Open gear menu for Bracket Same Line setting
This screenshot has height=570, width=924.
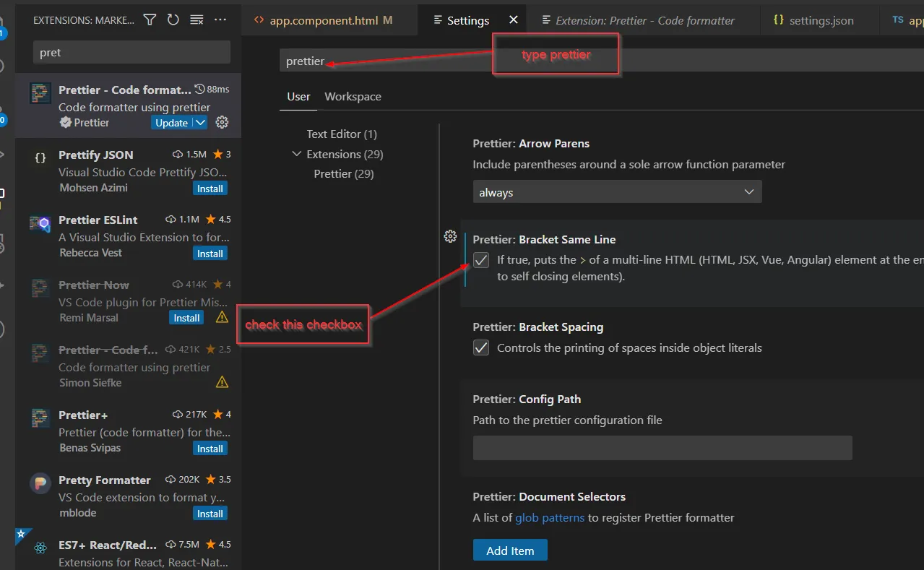(450, 236)
